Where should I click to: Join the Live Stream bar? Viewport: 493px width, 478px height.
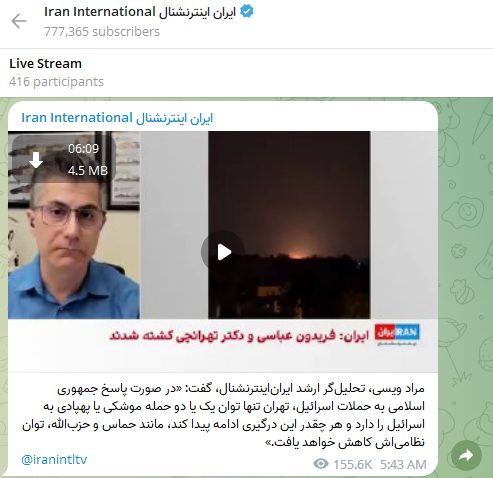click(x=246, y=73)
